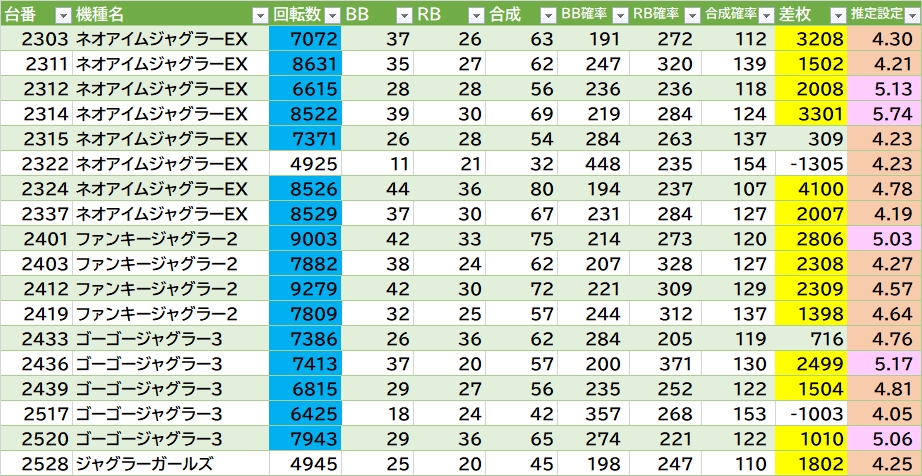The image size is (922, 476).
Task: Open the 台番 column filter dropdown
Action: (62, 14)
